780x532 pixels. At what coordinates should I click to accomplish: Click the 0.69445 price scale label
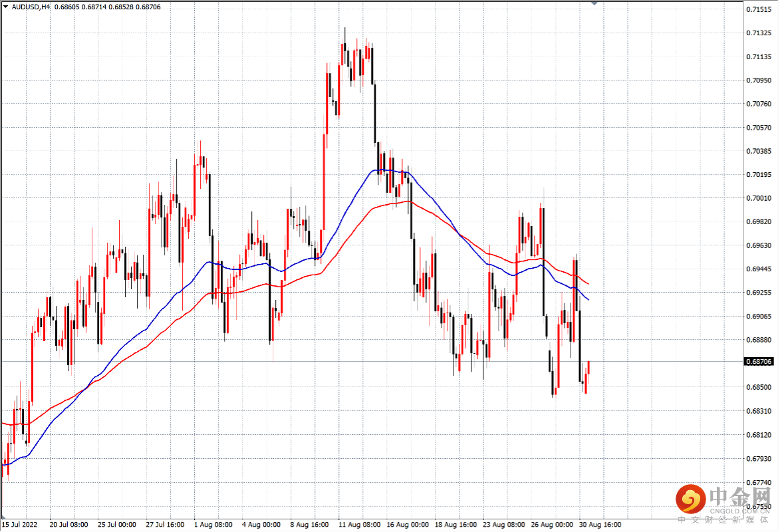[759, 269]
